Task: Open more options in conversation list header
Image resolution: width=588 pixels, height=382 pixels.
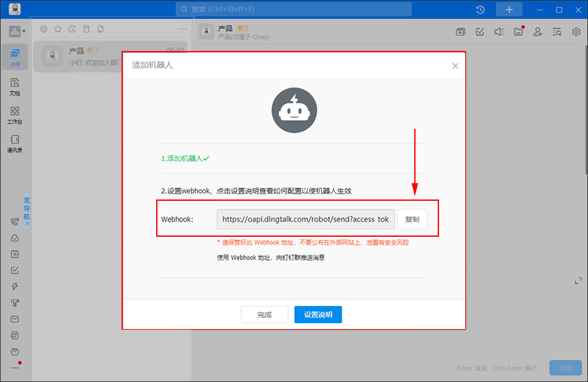Action: coord(182,29)
